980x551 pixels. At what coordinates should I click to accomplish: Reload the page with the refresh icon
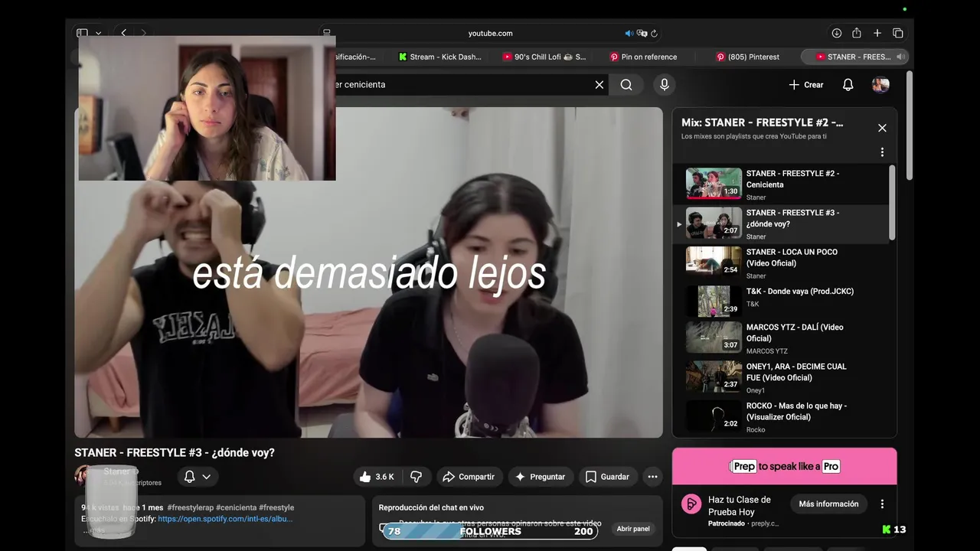click(x=655, y=33)
